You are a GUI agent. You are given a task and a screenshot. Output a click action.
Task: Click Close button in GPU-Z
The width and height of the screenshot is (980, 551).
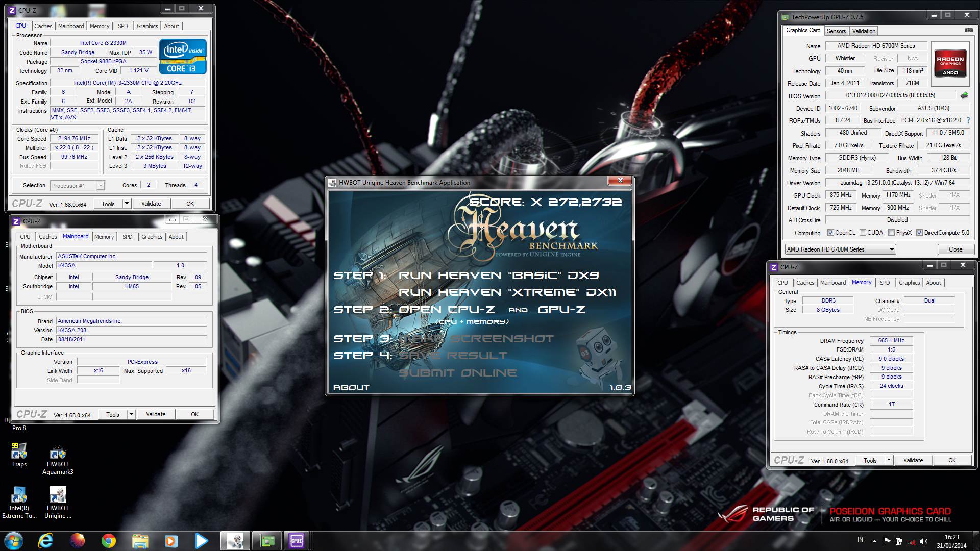pos(955,249)
